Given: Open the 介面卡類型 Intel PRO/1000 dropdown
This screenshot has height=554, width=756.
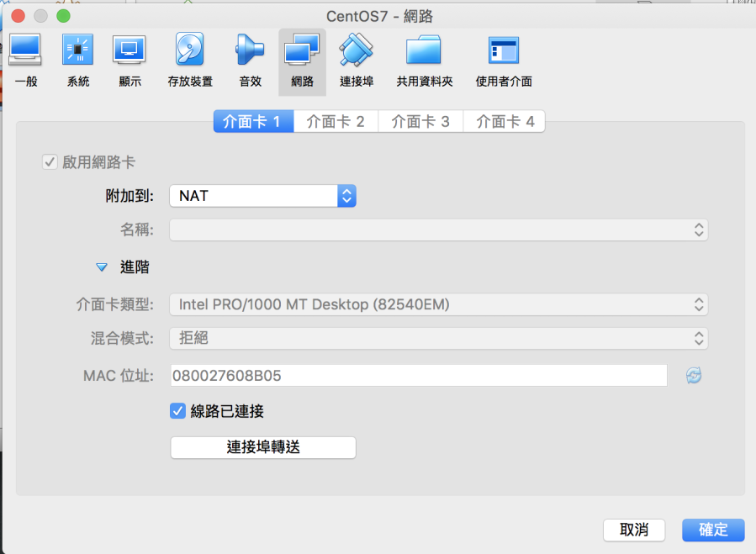Looking at the screenshot, I should tap(438, 304).
